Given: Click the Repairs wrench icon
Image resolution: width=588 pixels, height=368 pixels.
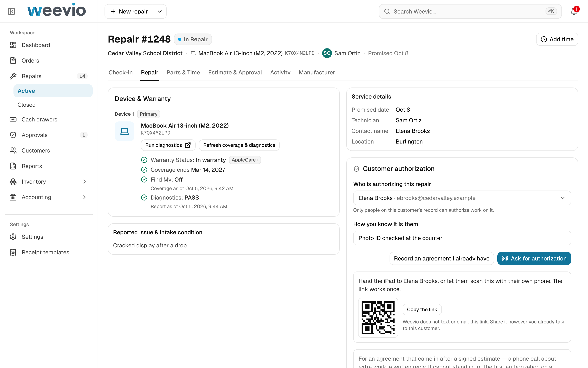Looking at the screenshot, I should 13,76.
